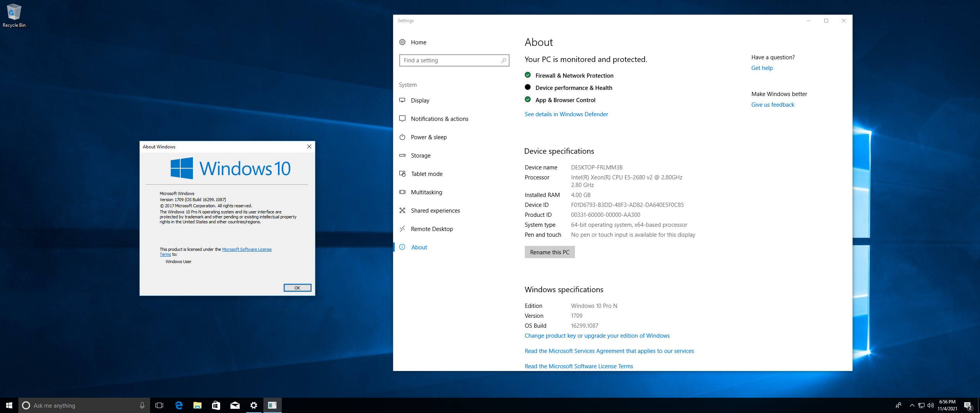Minimize the Settings window
The width and height of the screenshot is (980, 413).
point(808,21)
